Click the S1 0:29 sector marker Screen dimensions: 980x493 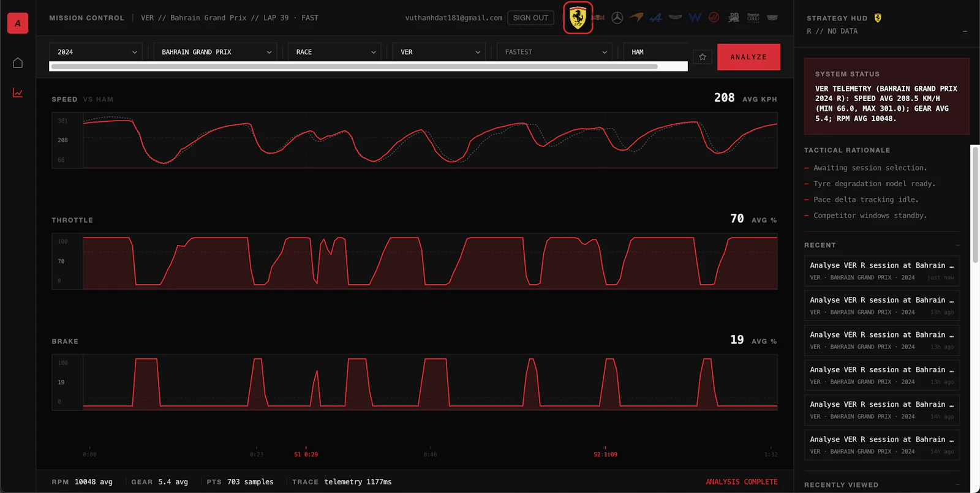tap(306, 454)
